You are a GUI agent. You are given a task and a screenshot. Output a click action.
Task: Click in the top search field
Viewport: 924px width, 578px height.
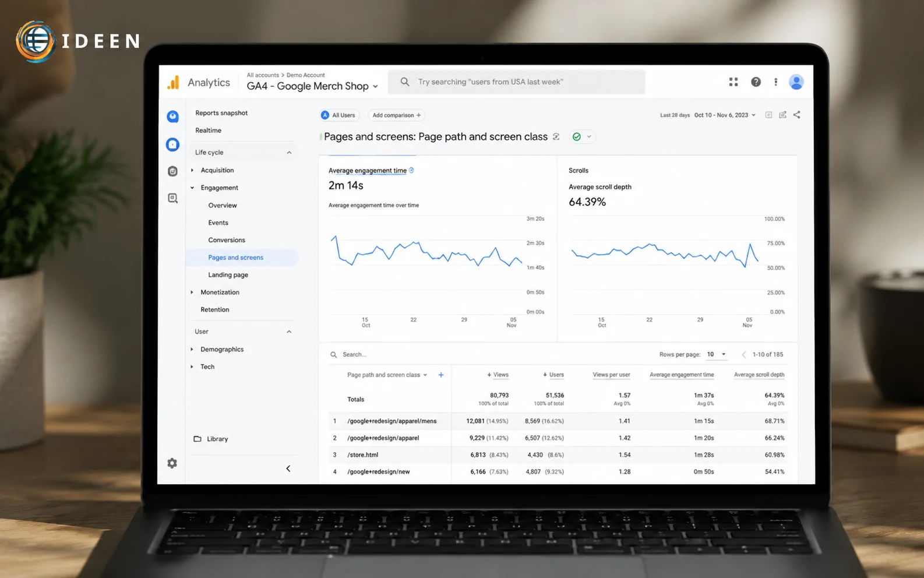[x=517, y=82]
